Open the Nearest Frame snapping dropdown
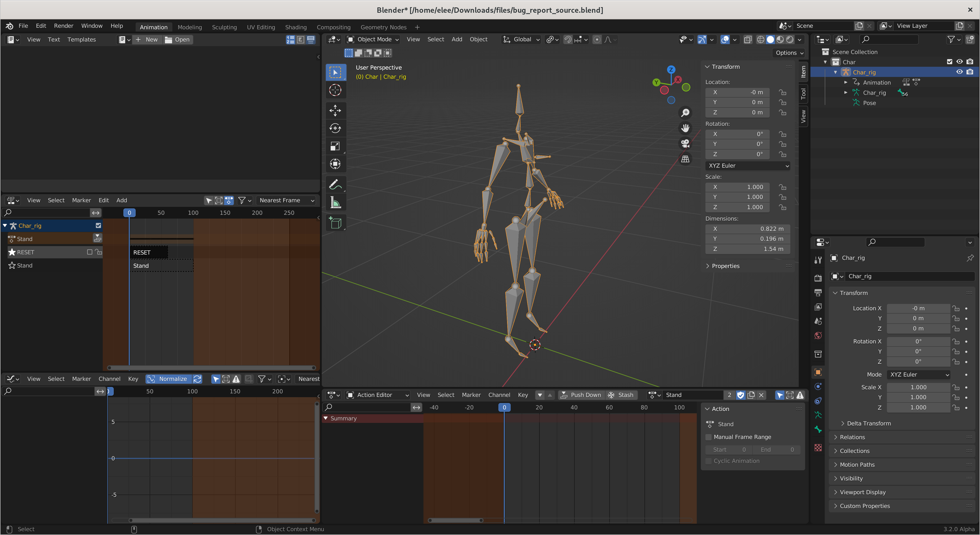This screenshot has height=535, width=980. pos(287,200)
